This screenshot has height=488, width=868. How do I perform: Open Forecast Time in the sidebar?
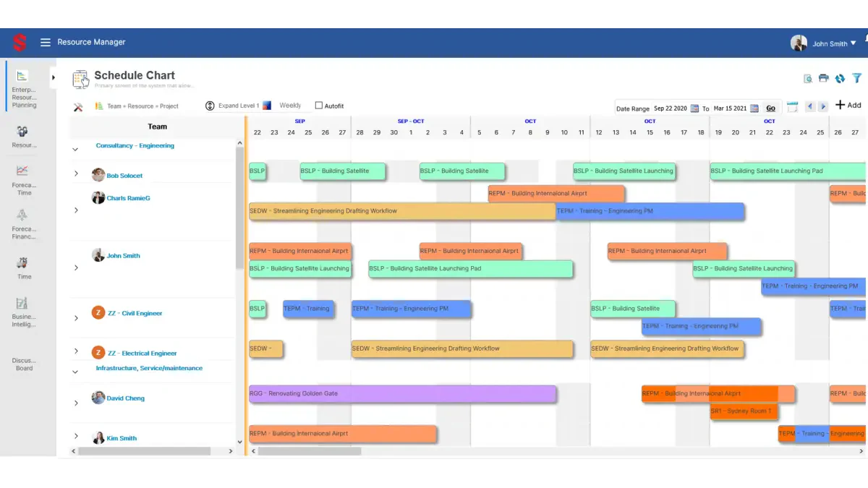click(x=24, y=180)
